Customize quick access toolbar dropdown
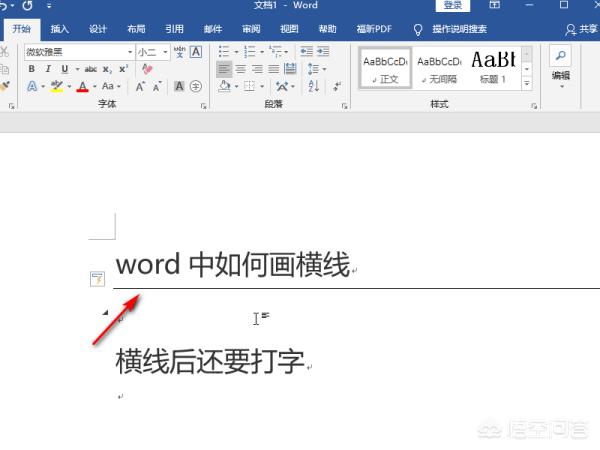The width and height of the screenshot is (600, 450). [x=49, y=6]
